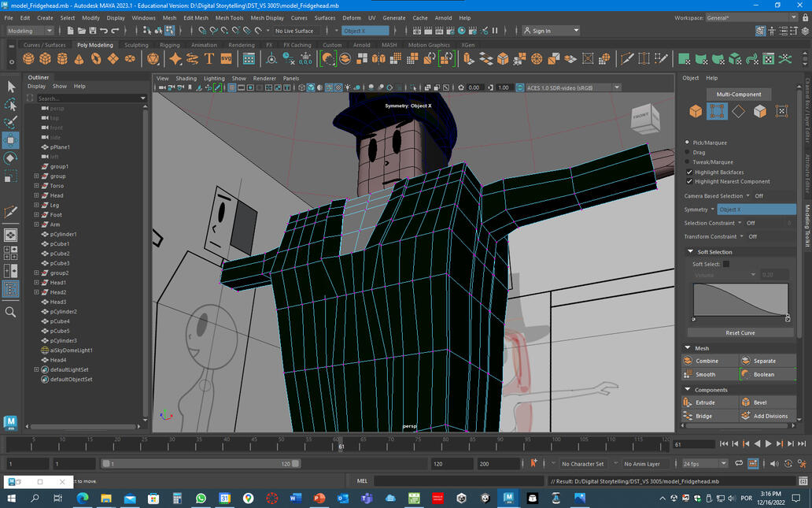Enable the snap to grid magnet on the status line
This screenshot has width=812, height=508.
click(202, 31)
